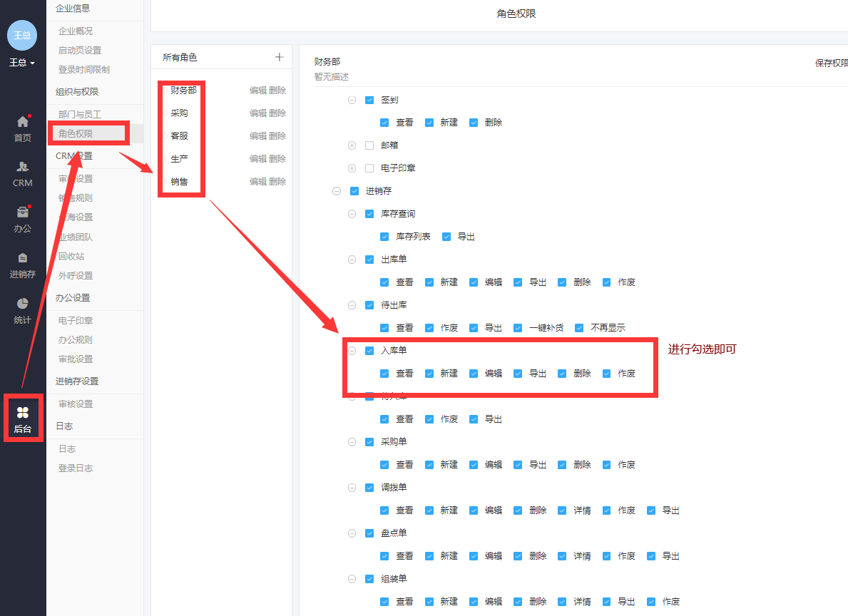Open 外呼设置 menu item
This screenshot has width=848, height=616.
75,276
